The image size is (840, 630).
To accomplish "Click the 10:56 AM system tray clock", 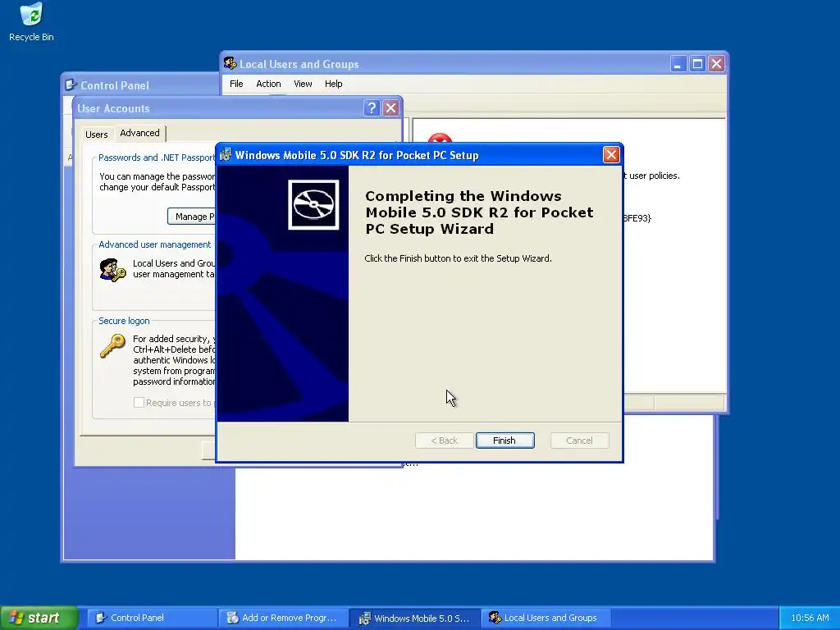I will (810, 618).
